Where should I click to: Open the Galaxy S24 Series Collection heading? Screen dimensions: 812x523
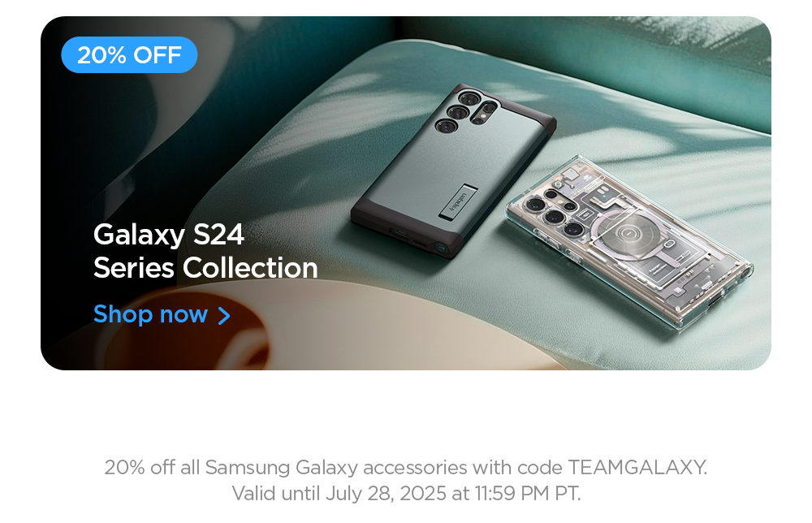click(x=205, y=251)
